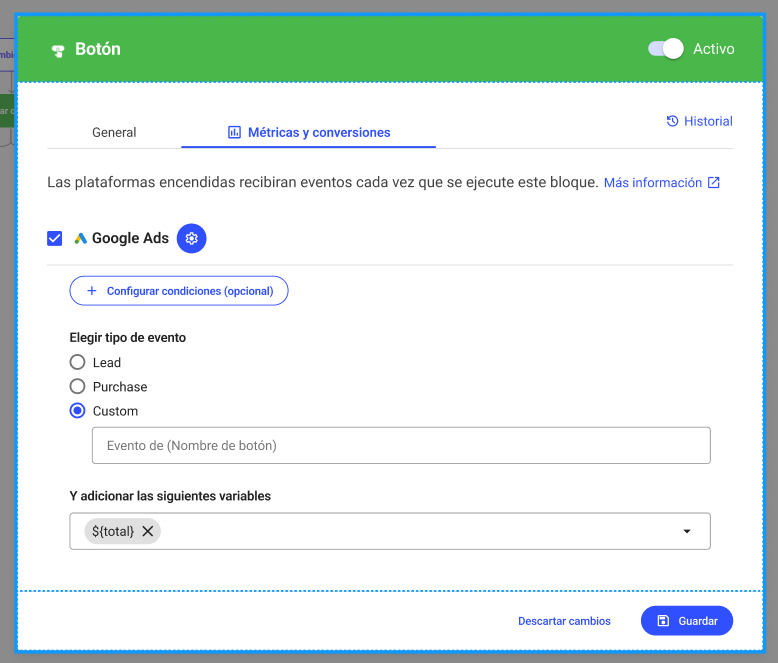The height and width of the screenshot is (663, 778).
Task: Select the Lead event type
Action: coord(77,362)
